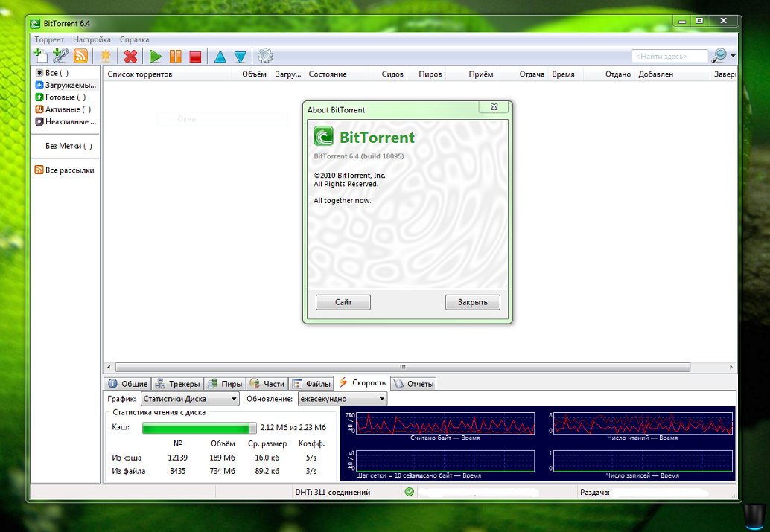Click the horizontal scrollbar right arrow
Screen dimensions: 770x532
pyautogui.click(x=731, y=367)
